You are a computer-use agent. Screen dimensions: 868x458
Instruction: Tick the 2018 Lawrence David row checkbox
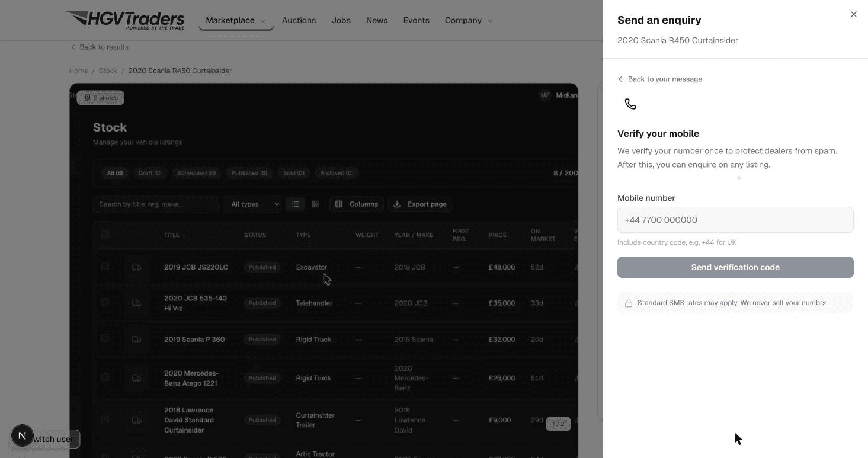pyautogui.click(x=105, y=419)
